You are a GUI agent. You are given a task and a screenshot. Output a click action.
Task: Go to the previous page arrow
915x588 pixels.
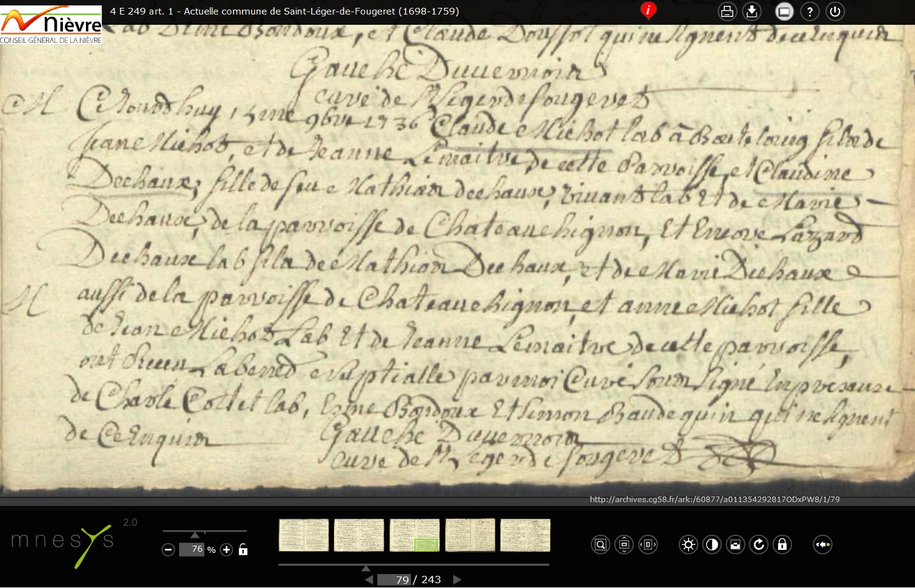coord(369,580)
